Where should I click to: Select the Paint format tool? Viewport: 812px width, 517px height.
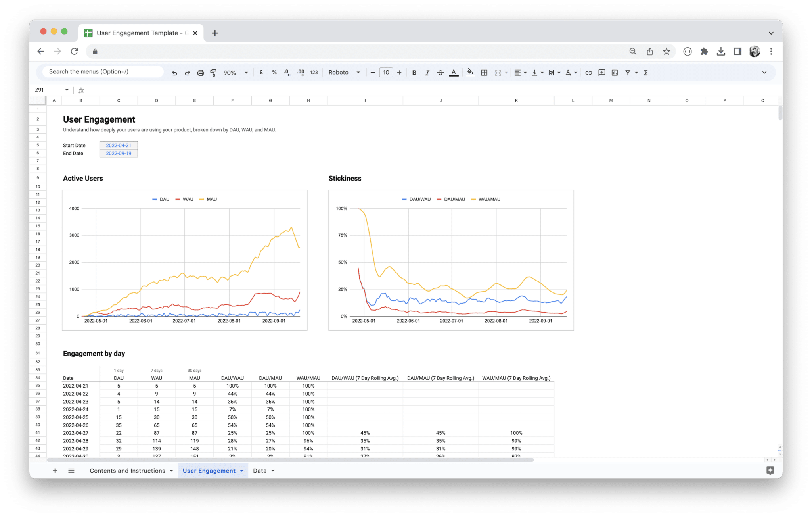coord(213,72)
